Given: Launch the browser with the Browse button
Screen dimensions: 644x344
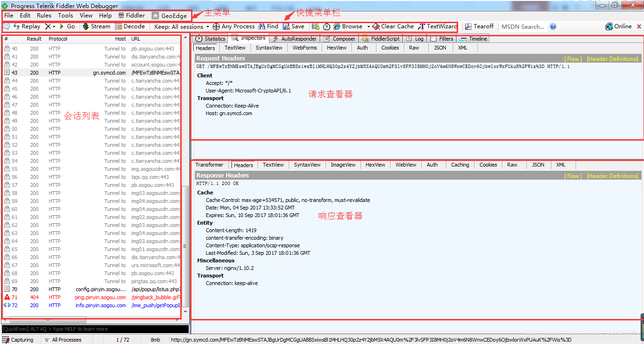Looking at the screenshot, I should point(348,26).
